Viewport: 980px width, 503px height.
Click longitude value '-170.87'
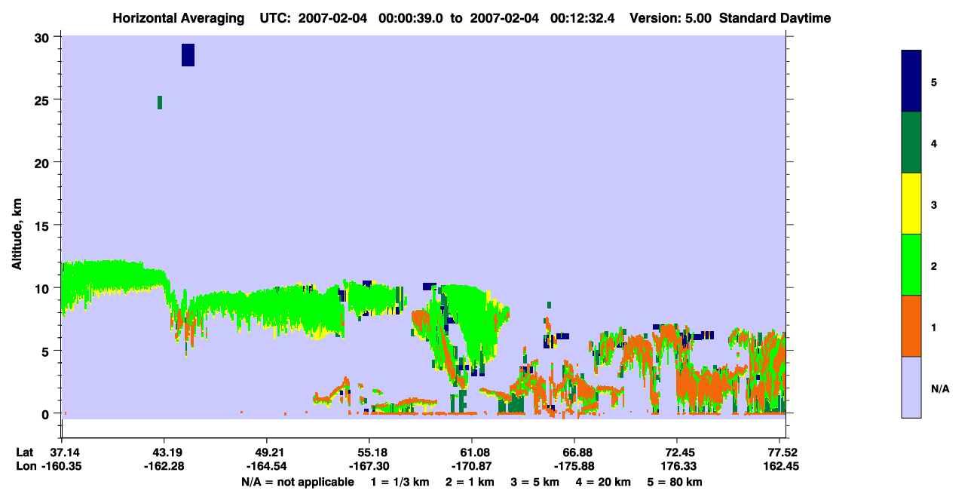click(472, 466)
